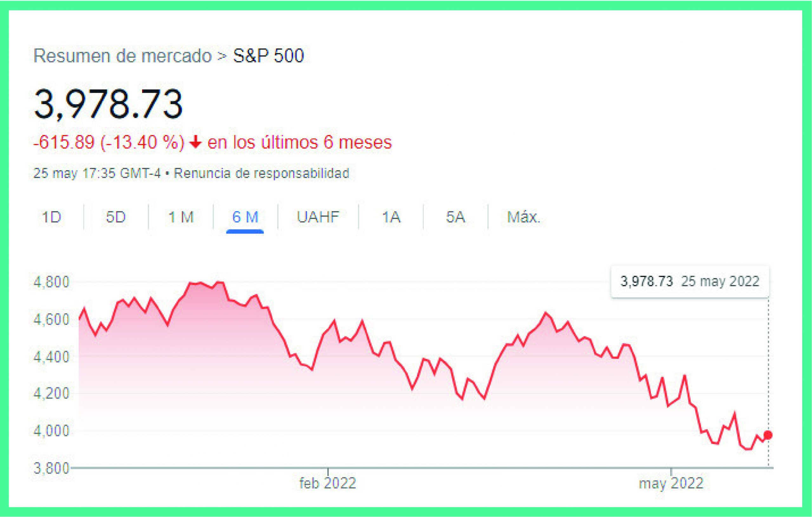
Task: Open the Máx. range tab
Action: [523, 217]
